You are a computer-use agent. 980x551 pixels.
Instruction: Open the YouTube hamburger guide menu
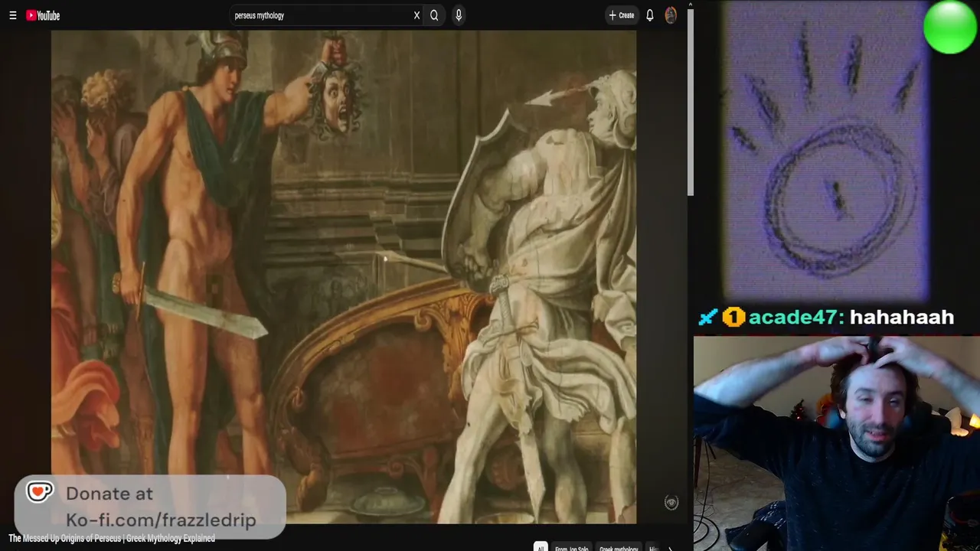[13, 15]
